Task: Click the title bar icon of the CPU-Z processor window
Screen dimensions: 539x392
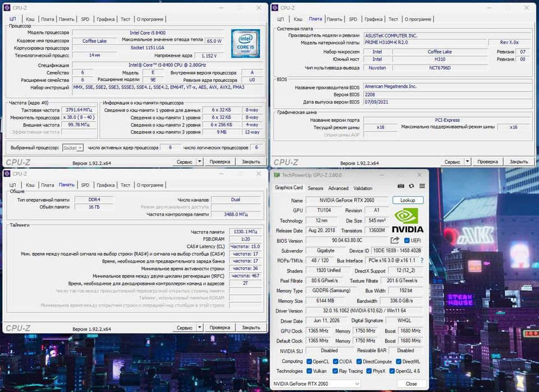Action: [x=7, y=7]
